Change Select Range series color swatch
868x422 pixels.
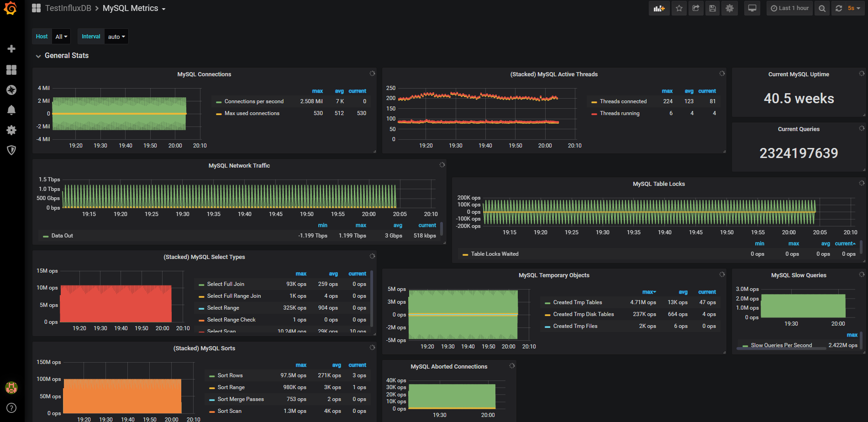201,308
